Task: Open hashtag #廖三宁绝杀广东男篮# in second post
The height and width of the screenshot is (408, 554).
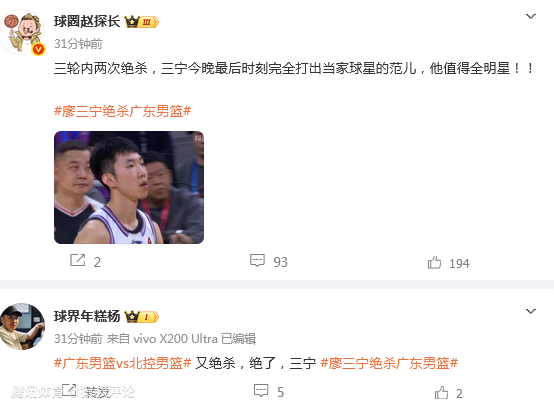Action: point(389,363)
